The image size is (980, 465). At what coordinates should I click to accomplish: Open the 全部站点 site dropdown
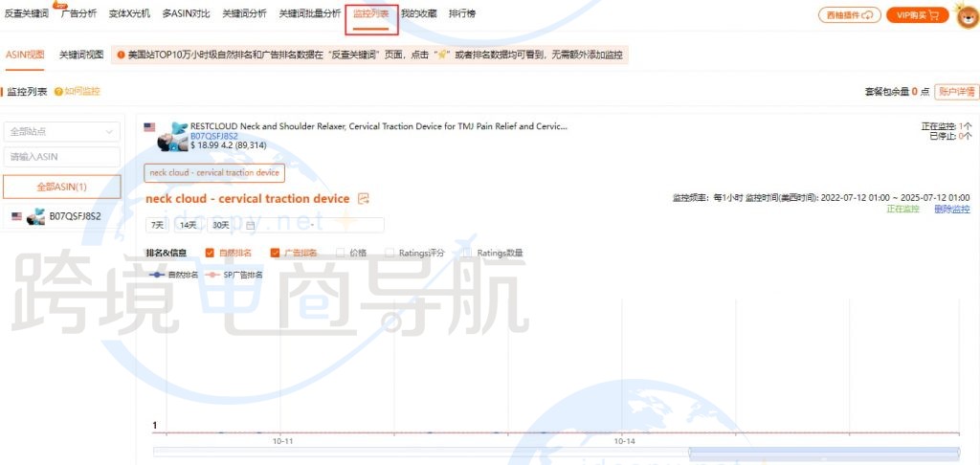pos(62,131)
